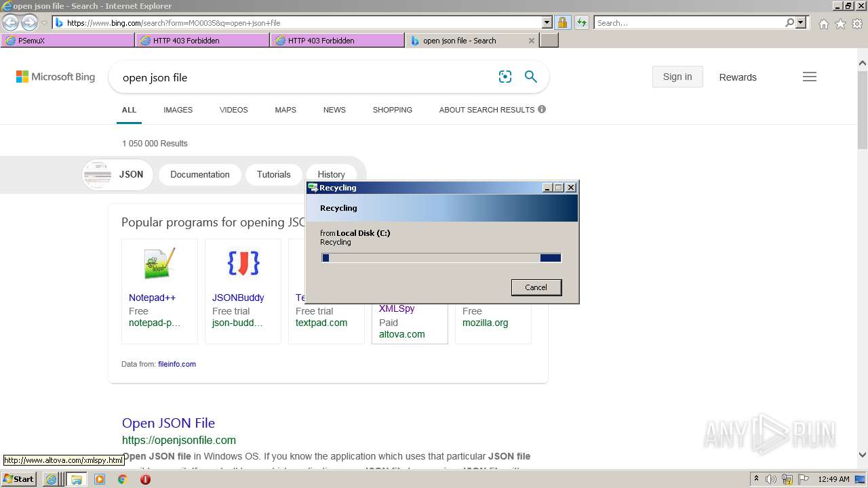Click the Bing search magnifier button

click(531, 77)
